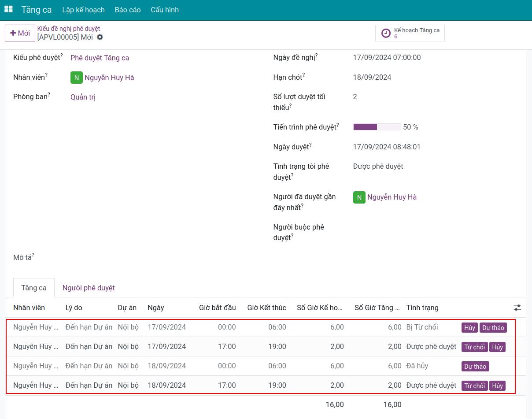Sort by Giờ Kết thúc column header
Screen dimensions: 532x419
pos(267,308)
